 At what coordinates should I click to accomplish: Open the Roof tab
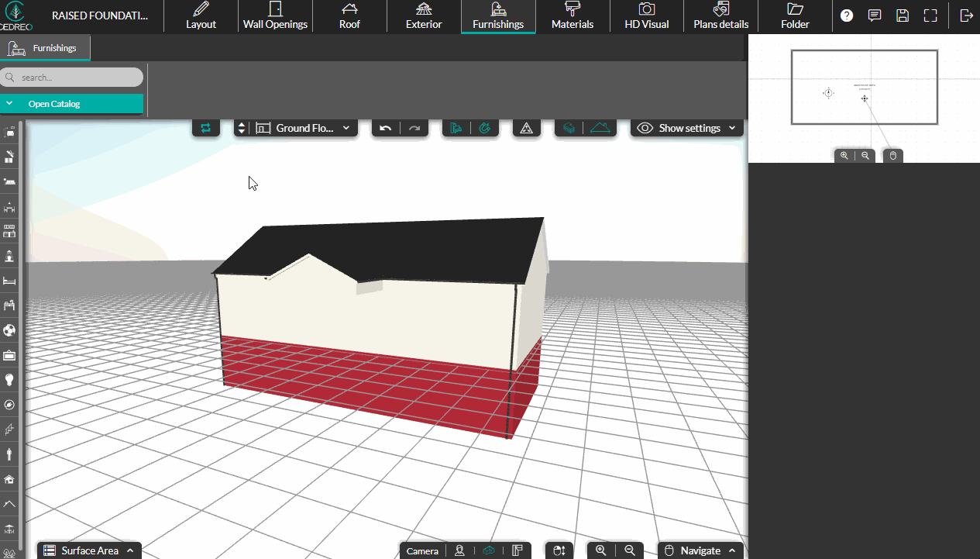[x=349, y=16]
